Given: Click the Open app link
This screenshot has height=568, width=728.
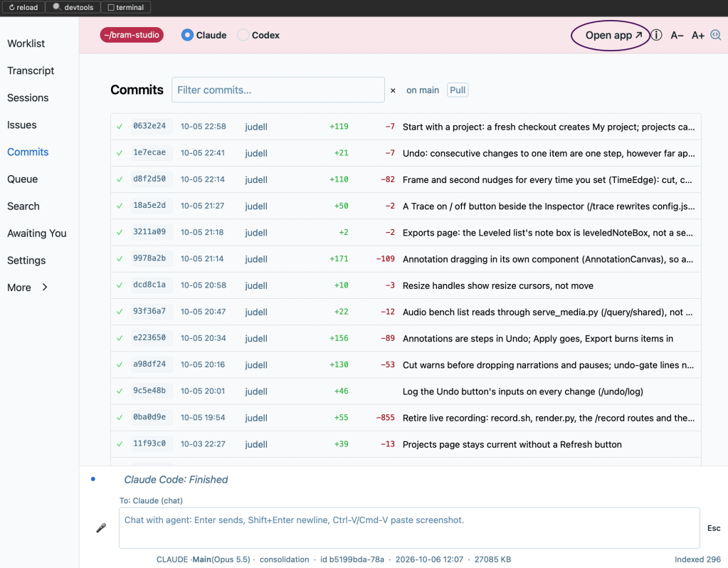Looking at the screenshot, I should point(613,36).
